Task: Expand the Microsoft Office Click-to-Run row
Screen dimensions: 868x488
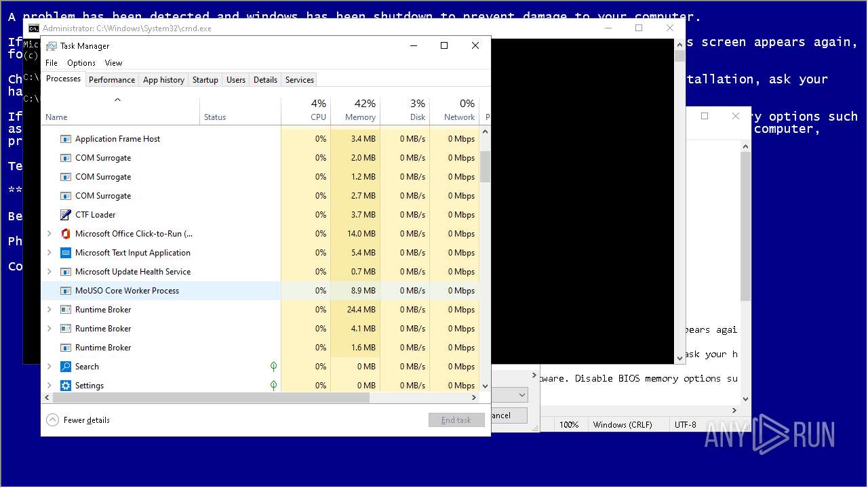Action: (49, 234)
